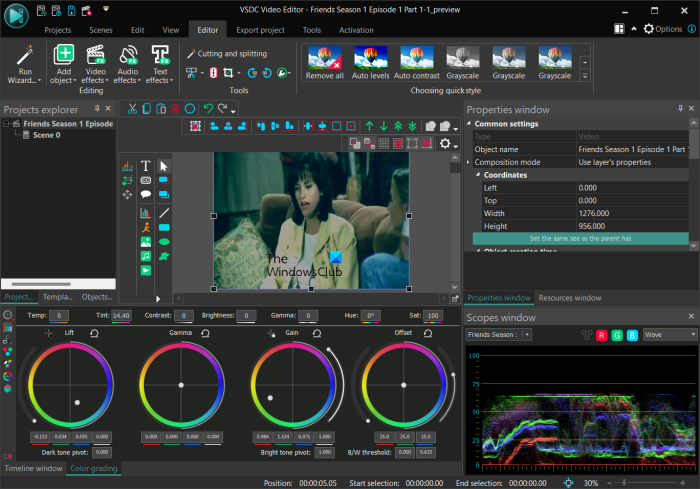Click the green Undo arrow
The image size is (700, 489).
coord(207,108)
